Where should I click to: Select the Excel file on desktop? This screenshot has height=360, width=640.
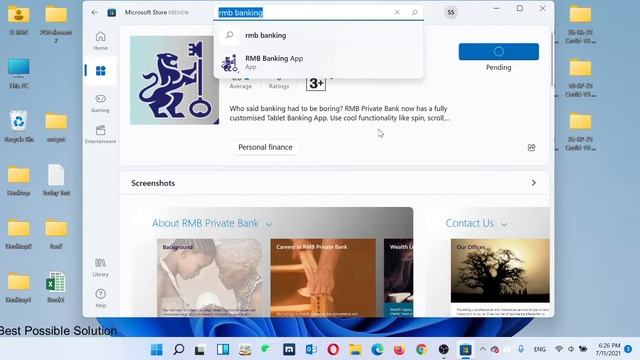(56, 287)
